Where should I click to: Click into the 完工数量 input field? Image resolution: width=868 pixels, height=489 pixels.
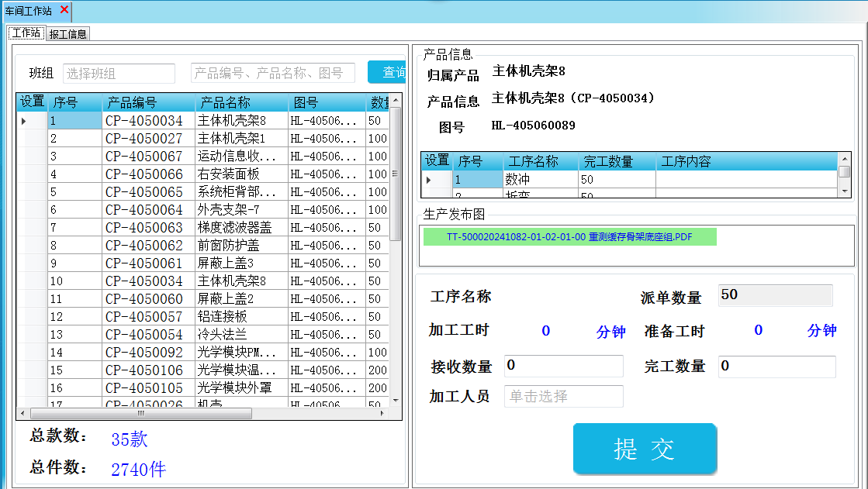[776, 366]
